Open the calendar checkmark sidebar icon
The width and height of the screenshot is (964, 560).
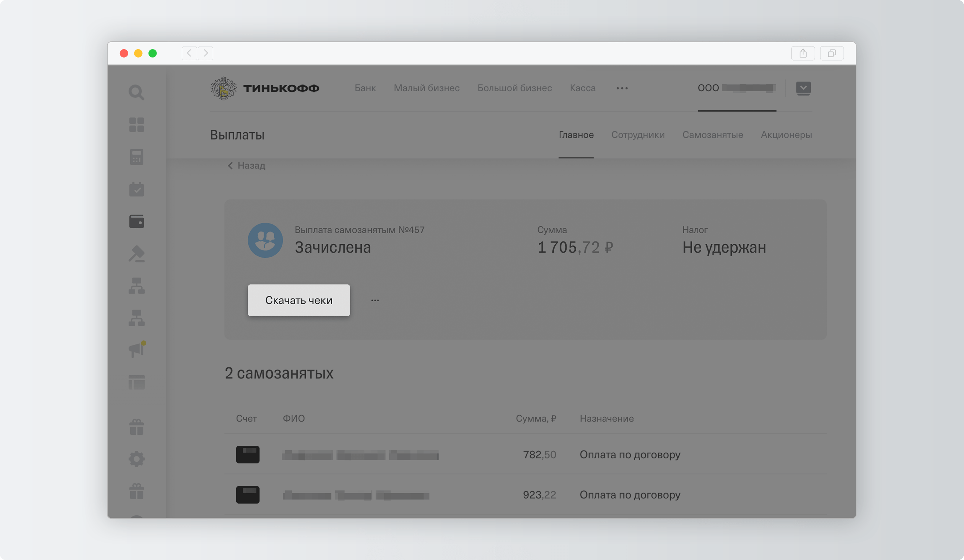tap(136, 189)
